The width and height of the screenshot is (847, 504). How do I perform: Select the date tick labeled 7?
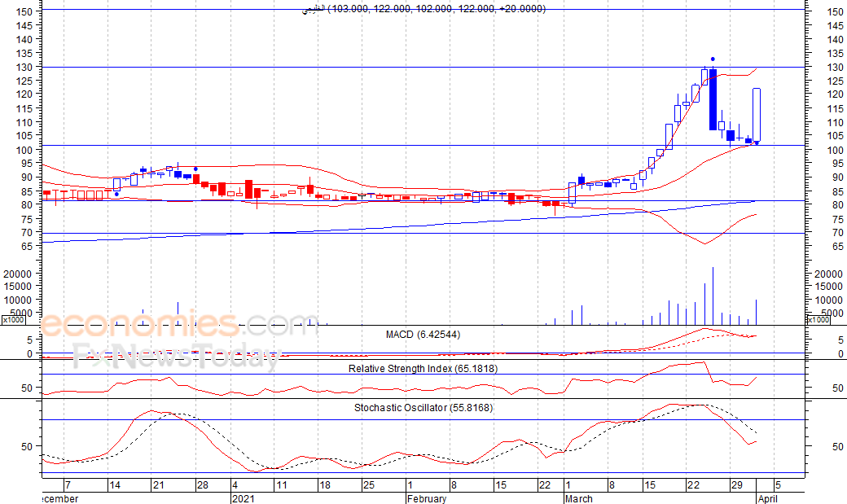click(68, 485)
